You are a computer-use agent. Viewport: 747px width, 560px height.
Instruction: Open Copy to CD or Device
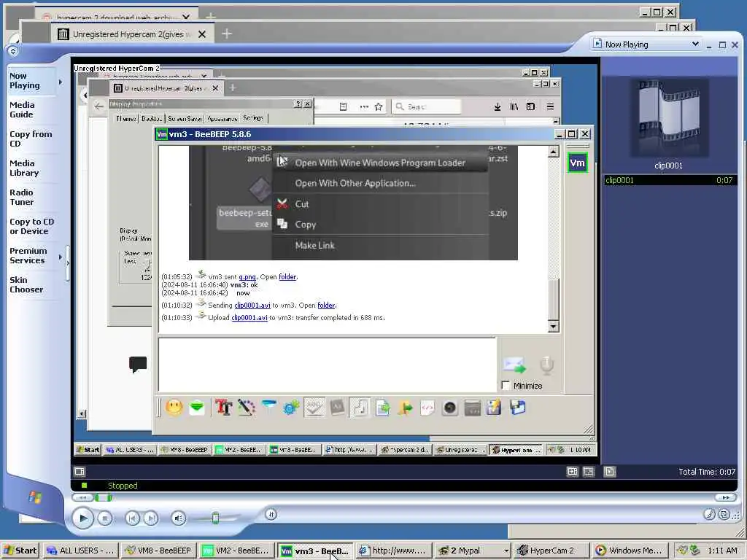point(32,226)
